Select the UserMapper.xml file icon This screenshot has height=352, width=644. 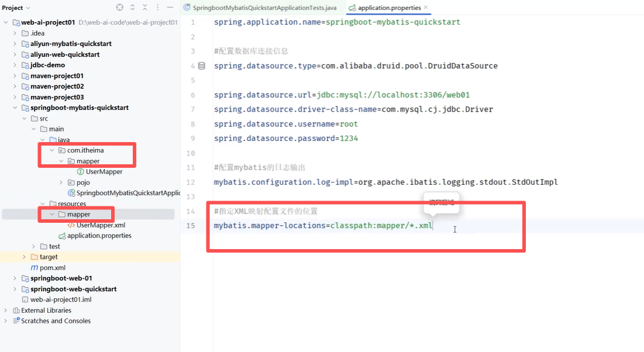(x=71, y=225)
